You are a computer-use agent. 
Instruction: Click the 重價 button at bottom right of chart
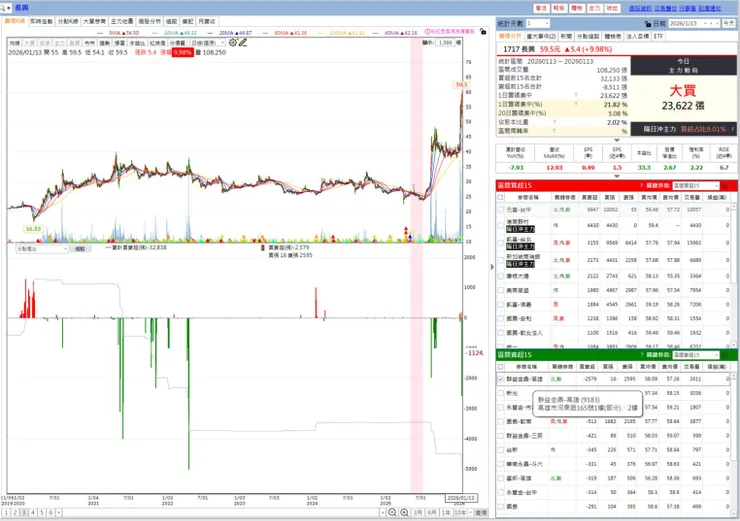(x=481, y=513)
